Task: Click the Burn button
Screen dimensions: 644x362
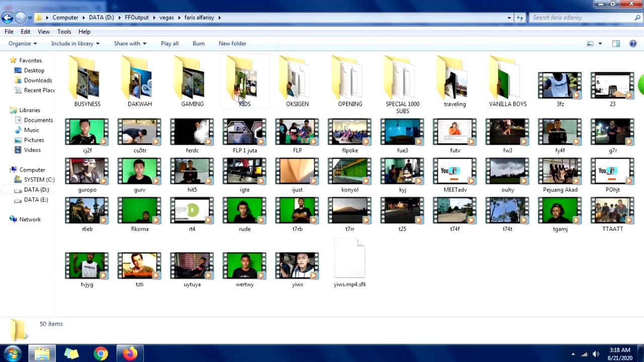Action: pyautogui.click(x=198, y=44)
